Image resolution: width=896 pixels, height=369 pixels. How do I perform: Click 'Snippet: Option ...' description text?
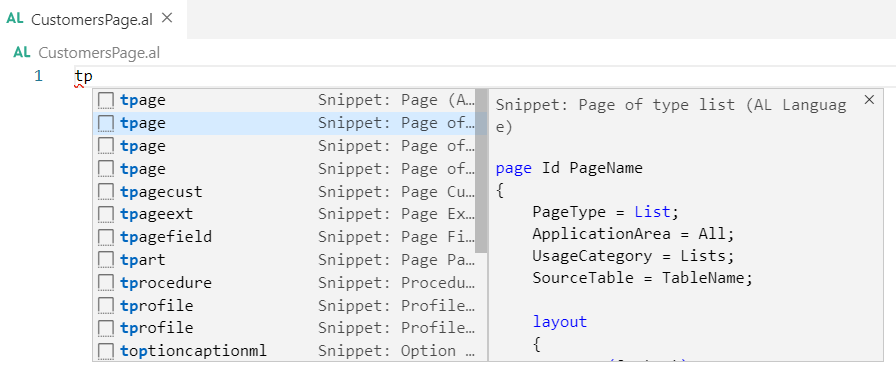click(x=397, y=351)
